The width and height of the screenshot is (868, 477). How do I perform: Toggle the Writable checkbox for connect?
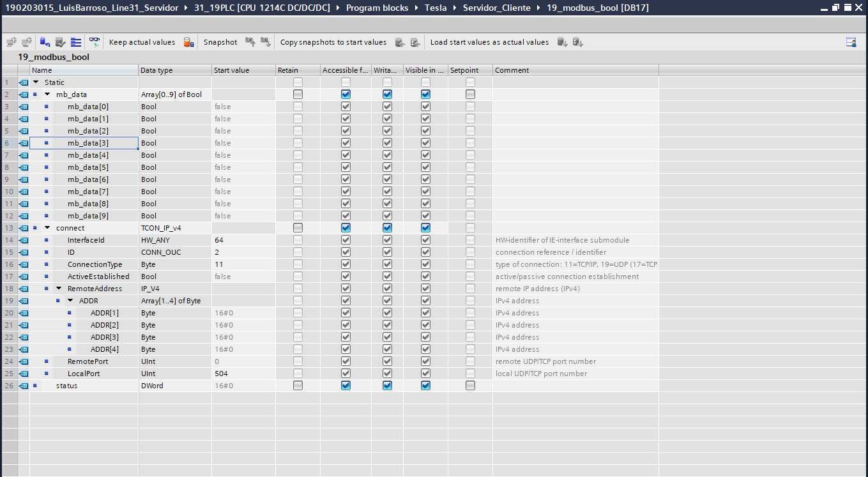pos(387,228)
